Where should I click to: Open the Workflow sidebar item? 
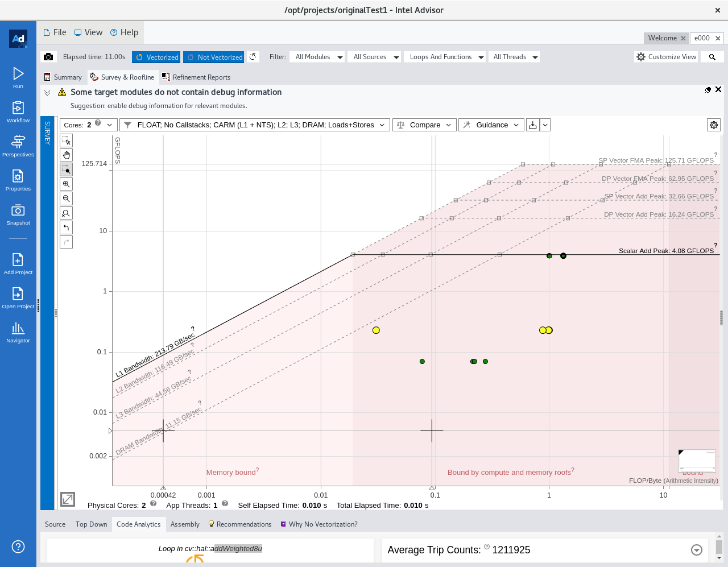click(x=18, y=111)
